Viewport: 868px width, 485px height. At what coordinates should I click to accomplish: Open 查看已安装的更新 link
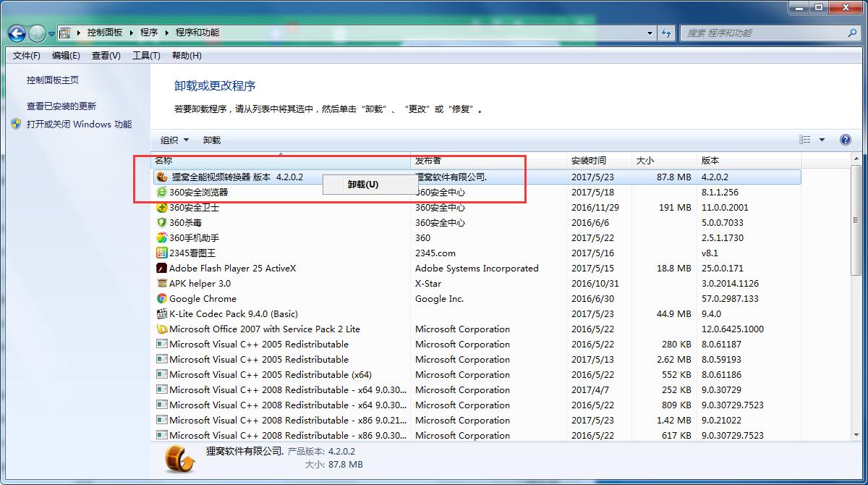[61, 106]
